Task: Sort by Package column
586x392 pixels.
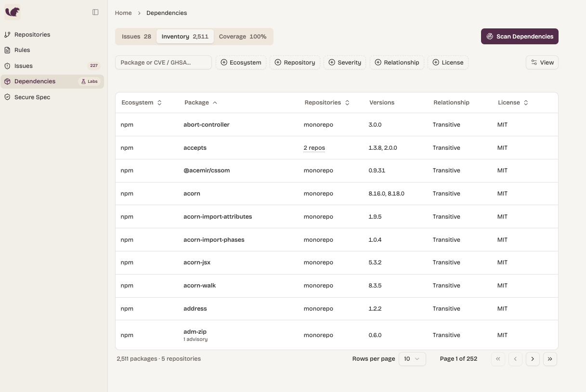Action: click(x=201, y=103)
